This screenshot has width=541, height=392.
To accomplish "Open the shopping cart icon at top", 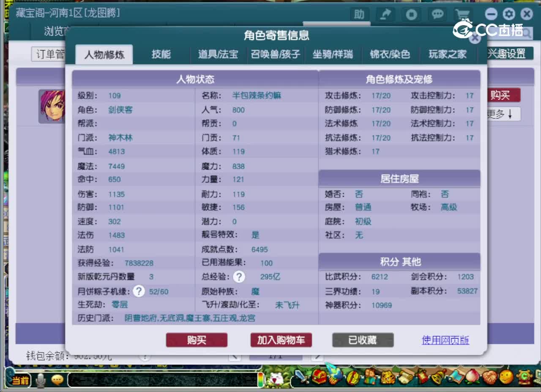I will [x=462, y=14].
